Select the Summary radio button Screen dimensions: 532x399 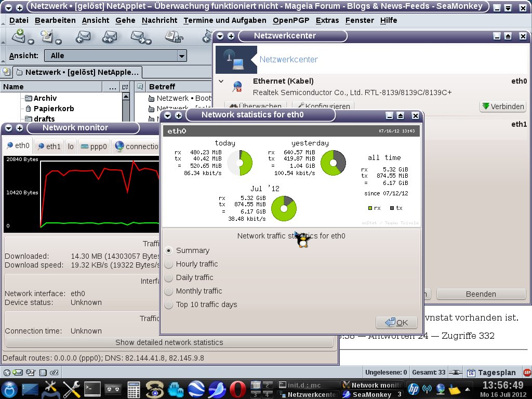point(169,250)
